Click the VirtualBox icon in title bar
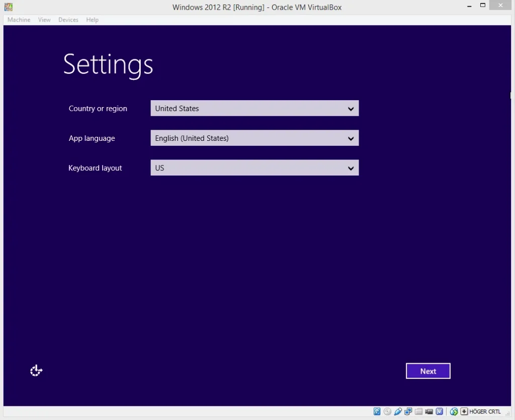 click(8, 7)
